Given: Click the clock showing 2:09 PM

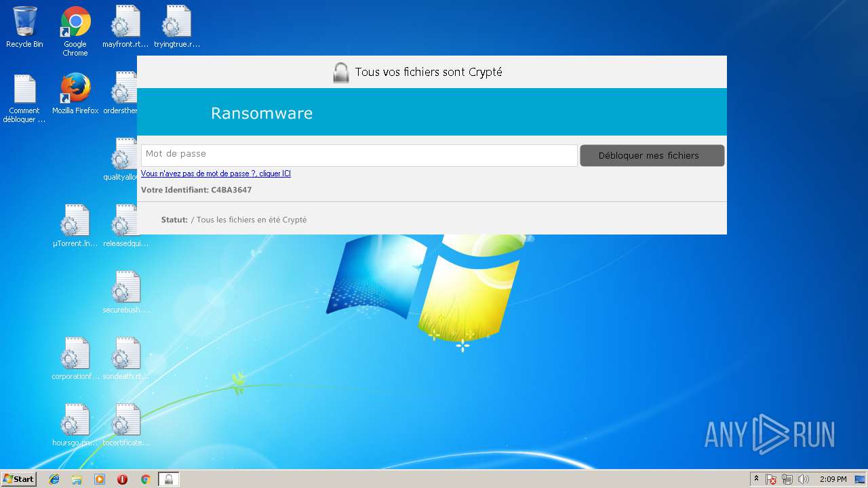Looking at the screenshot, I should click(x=833, y=479).
